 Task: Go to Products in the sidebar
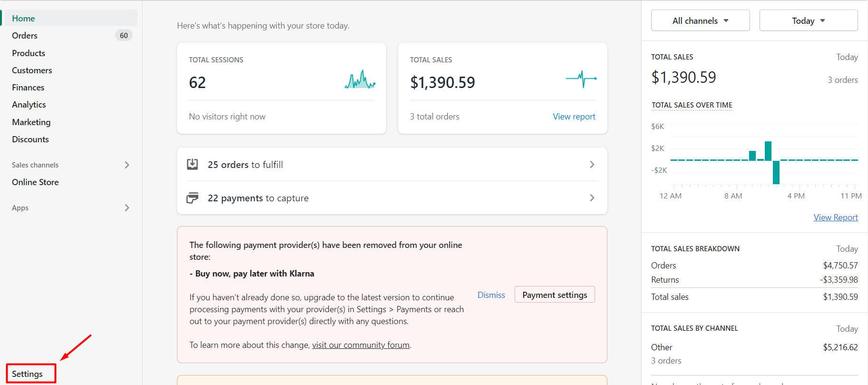(x=29, y=53)
